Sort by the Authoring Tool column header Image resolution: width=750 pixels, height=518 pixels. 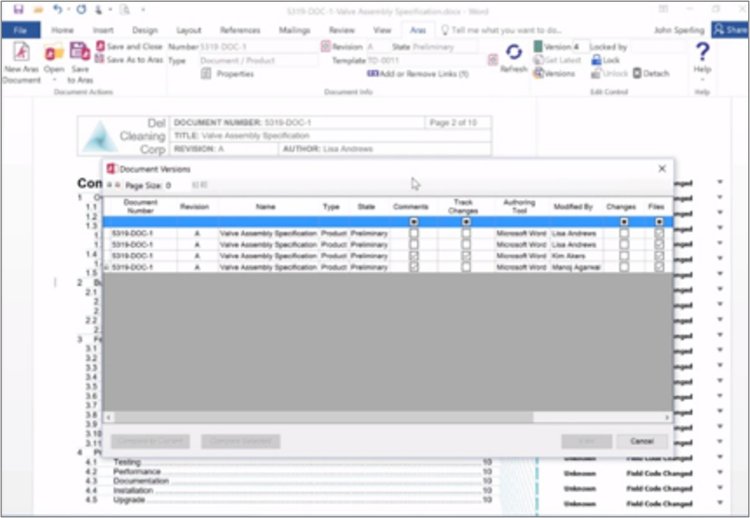tap(519, 207)
